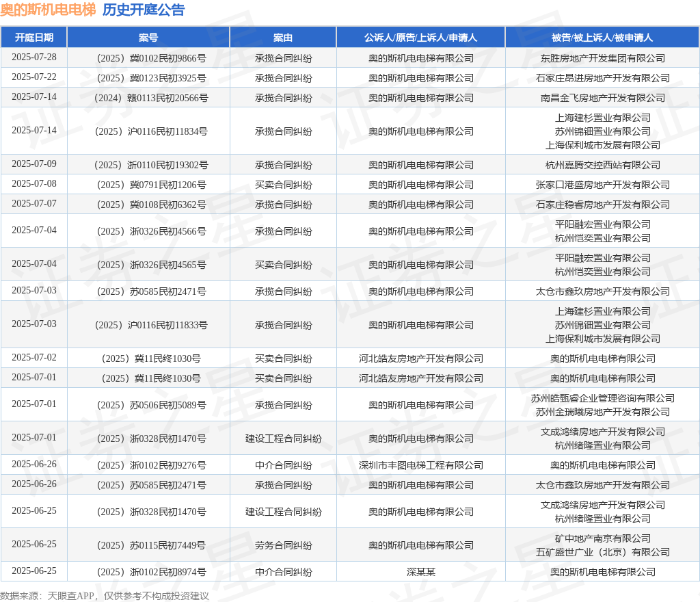The width and height of the screenshot is (700, 602).
Task: Select date cell 2025-07-08
Action: point(34,183)
